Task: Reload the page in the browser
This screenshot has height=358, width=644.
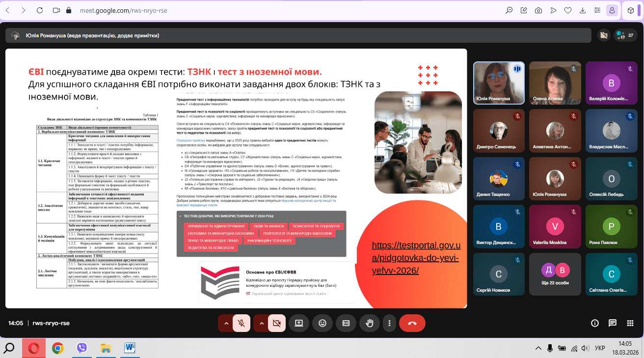Action: (x=40, y=10)
